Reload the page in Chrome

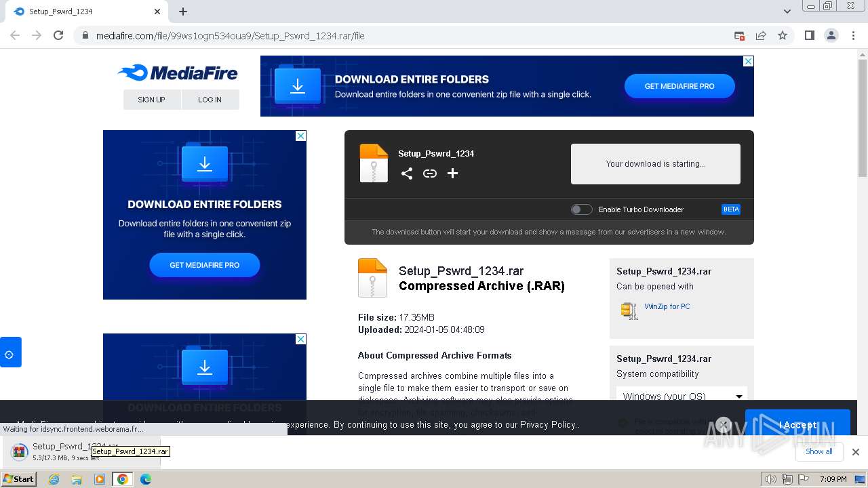58,35
